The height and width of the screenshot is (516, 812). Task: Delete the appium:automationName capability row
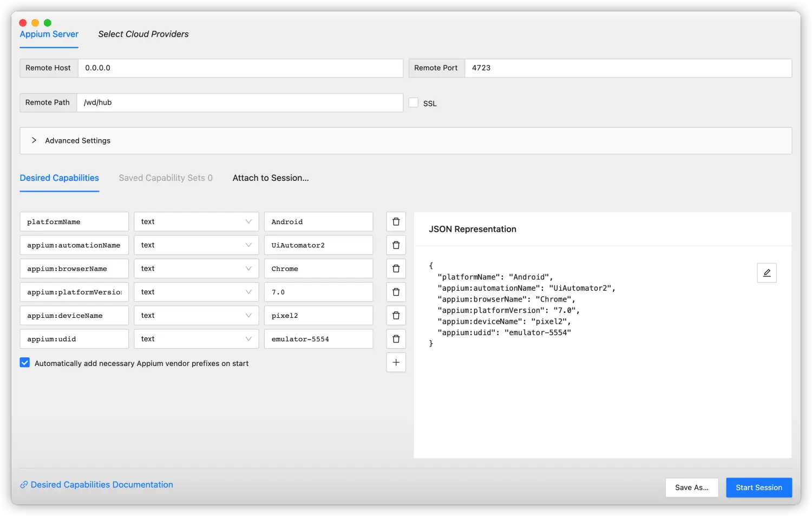[x=396, y=245]
